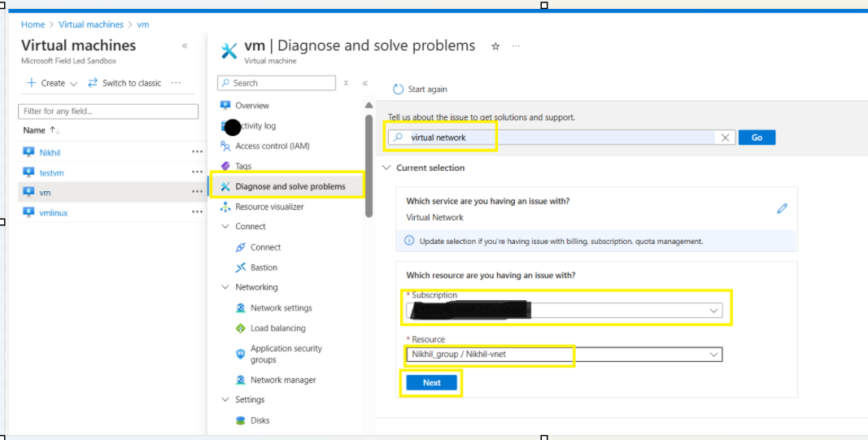
Task: Open the Connect sub-item with plug icon
Action: [265, 247]
